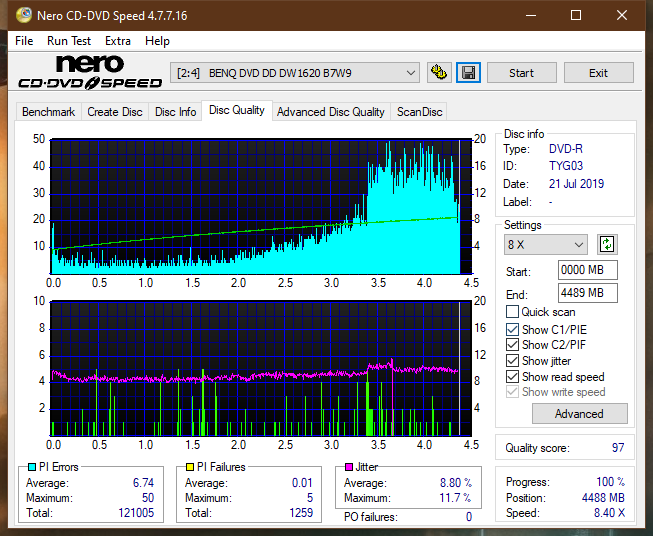Open the Help menu

[x=157, y=41]
